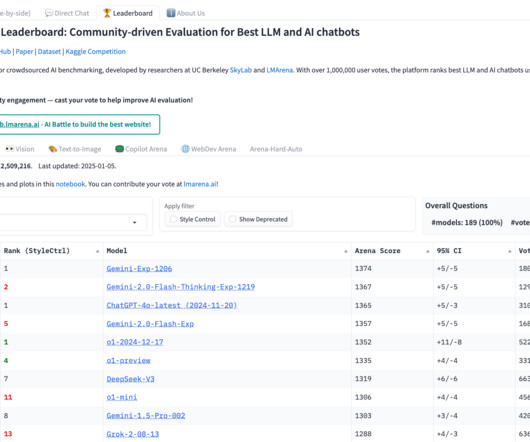
Task: Open the Grok-2-08-13 model link
Action: click(133, 434)
